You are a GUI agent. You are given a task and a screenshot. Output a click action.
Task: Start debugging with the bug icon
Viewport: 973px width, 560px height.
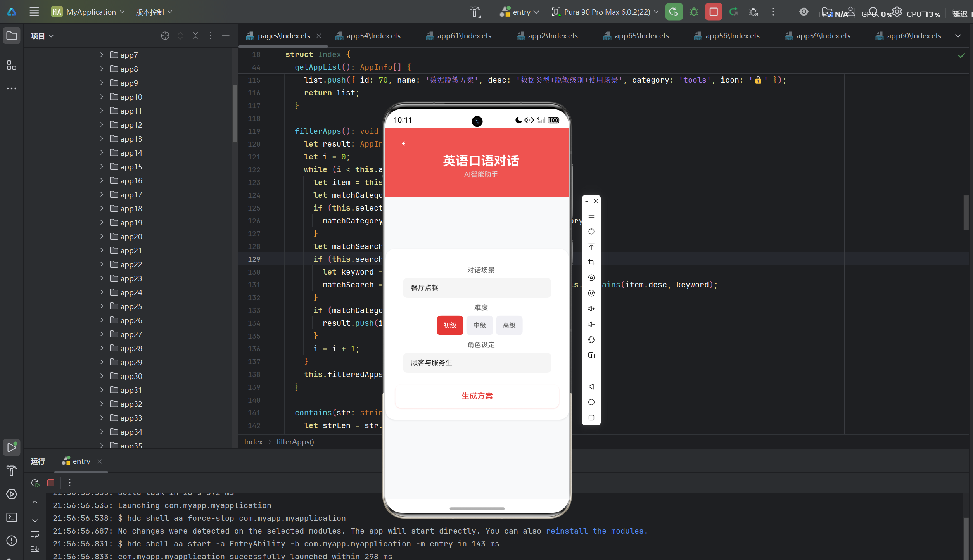coord(694,12)
